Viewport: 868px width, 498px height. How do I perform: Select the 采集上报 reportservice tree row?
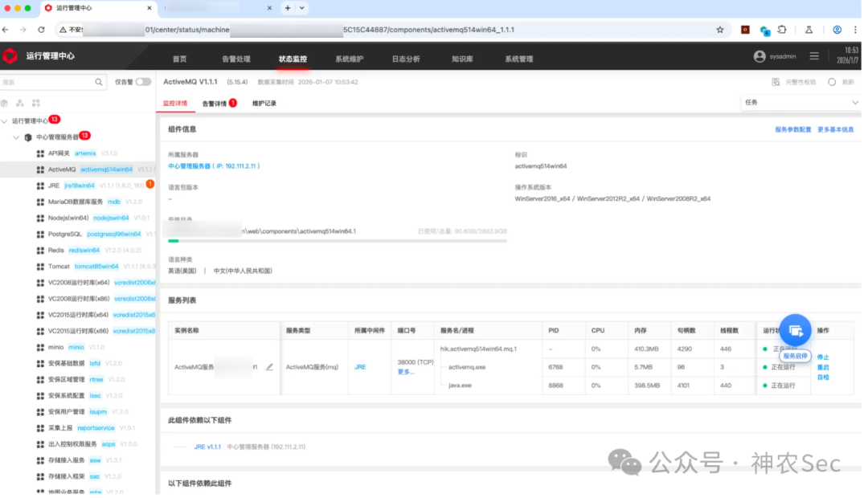click(77, 428)
